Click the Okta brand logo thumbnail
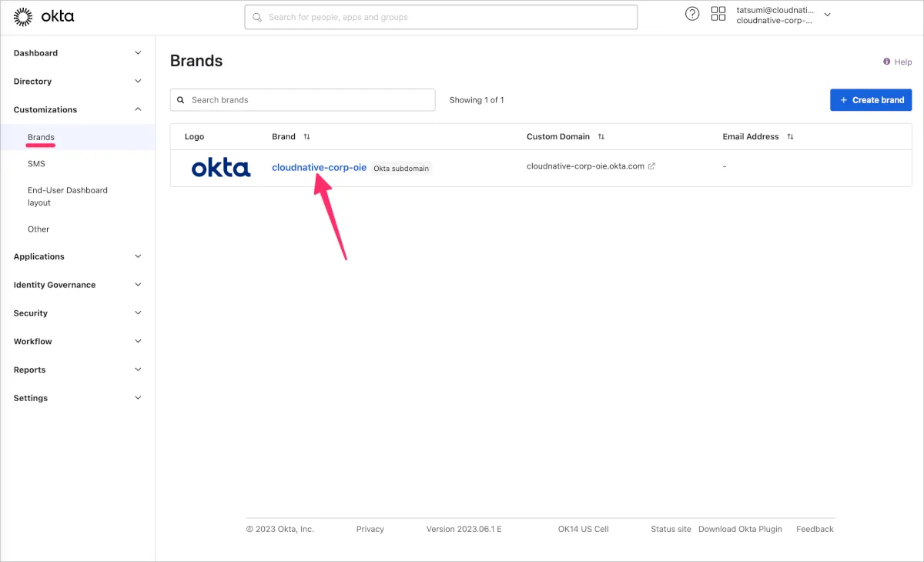Viewport: 924px width, 562px height. pyautogui.click(x=221, y=168)
